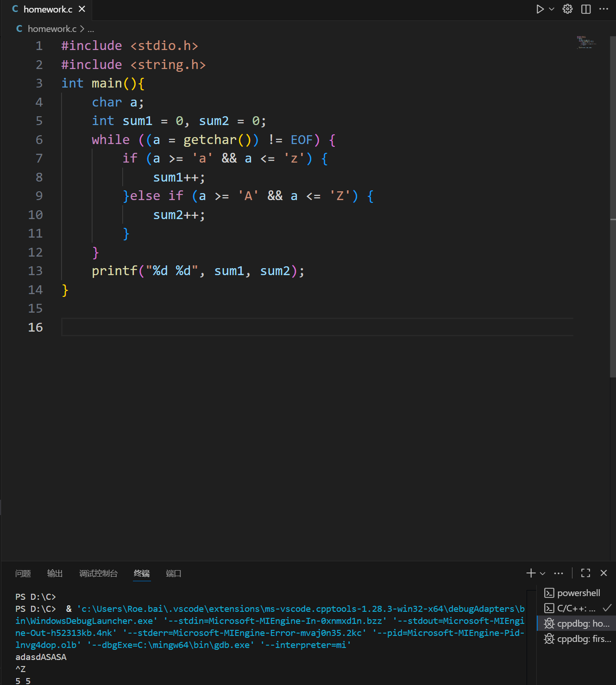This screenshot has width=616, height=685.
Task: Open the C/C++ settings gear icon
Action: (567, 9)
